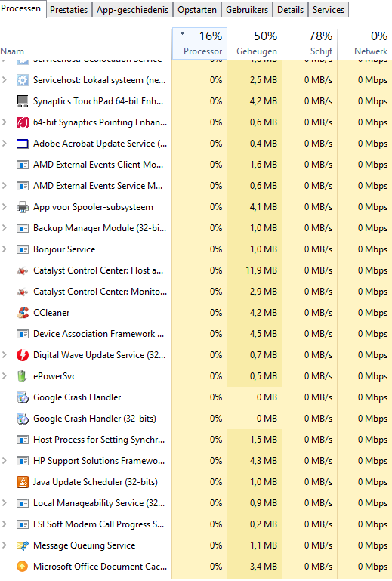
Task: Click the AMD External Events Client icon
Action: [23, 165]
